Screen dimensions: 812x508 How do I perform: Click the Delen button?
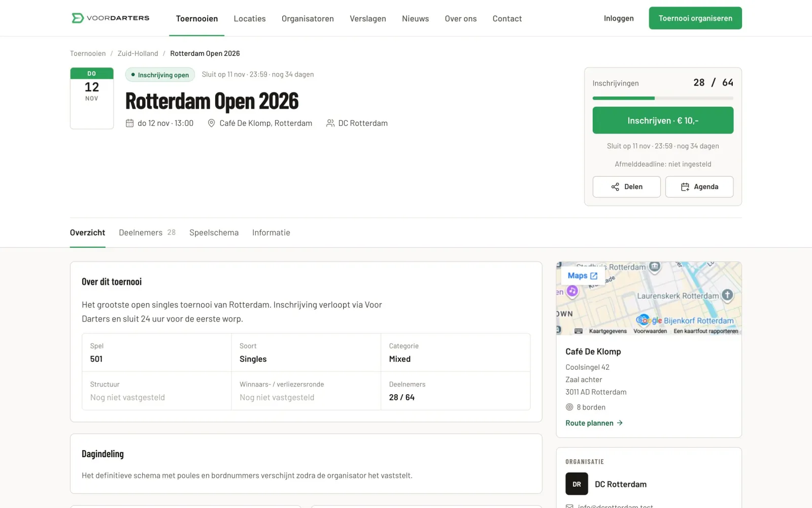coord(627,187)
